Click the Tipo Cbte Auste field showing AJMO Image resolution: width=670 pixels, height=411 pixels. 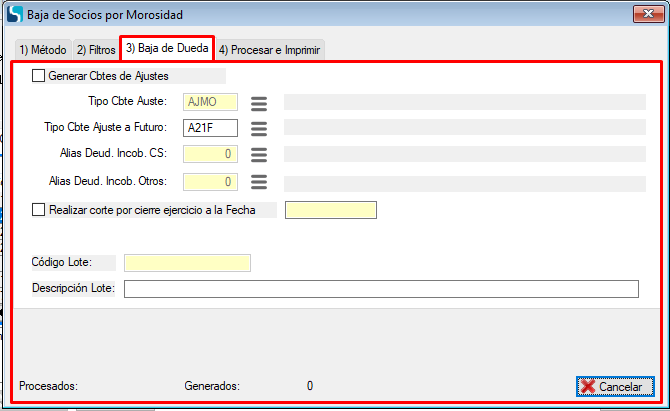click(211, 101)
